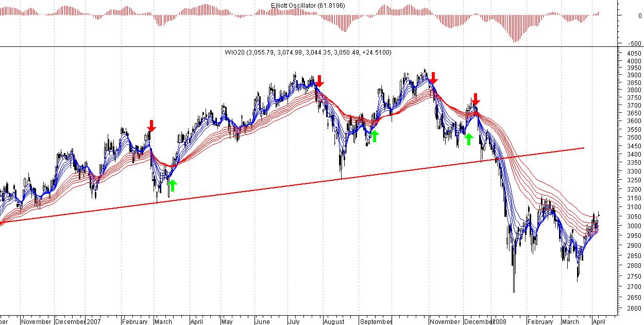Select the 3400 price level label
This screenshot has width=644, height=325.
coord(634,154)
